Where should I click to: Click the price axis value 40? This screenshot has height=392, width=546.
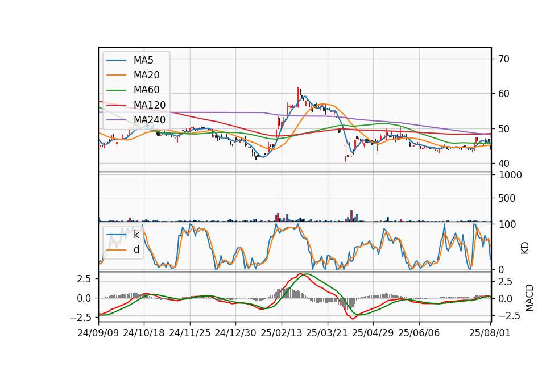[503, 164]
